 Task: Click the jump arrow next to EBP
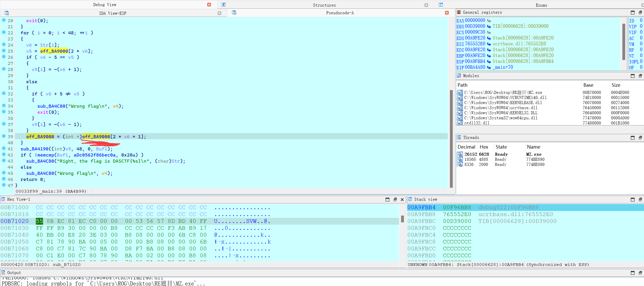point(489,56)
